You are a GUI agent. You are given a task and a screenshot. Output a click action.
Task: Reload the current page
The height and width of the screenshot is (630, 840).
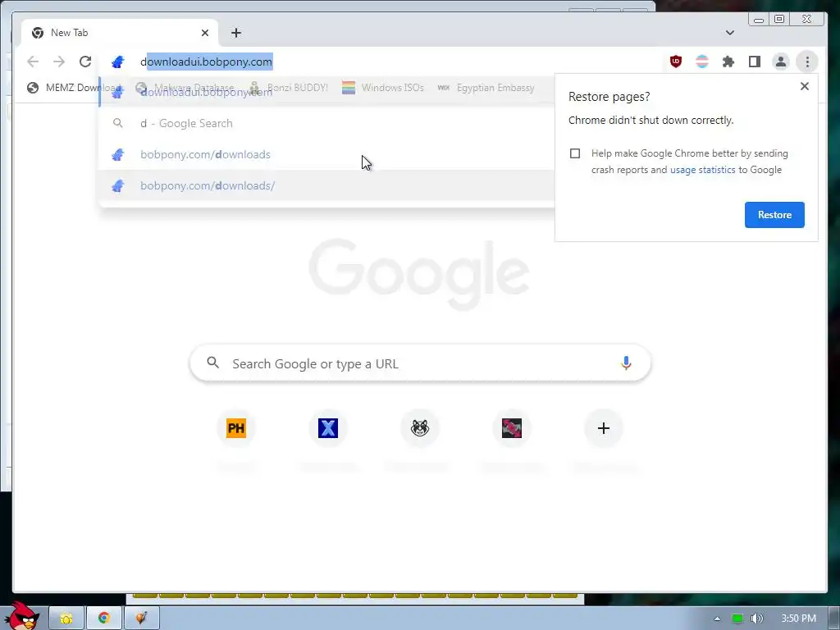pyautogui.click(x=85, y=62)
